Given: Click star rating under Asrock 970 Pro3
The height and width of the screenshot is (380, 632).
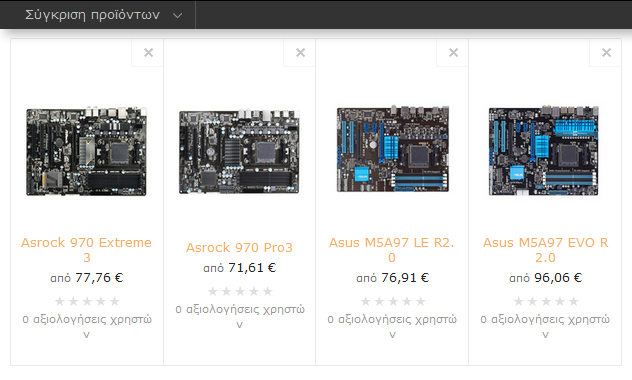Looking at the screenshot, I should pos(240,291).
